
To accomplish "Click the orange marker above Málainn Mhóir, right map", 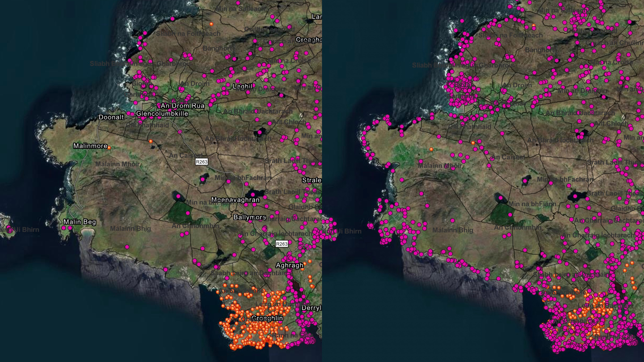I will (431, 149).
